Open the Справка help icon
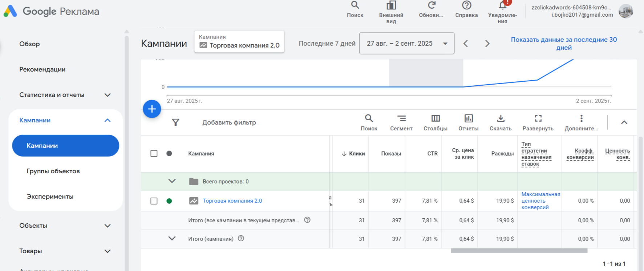Screen dimensions: 644x271 pos(466,5)
